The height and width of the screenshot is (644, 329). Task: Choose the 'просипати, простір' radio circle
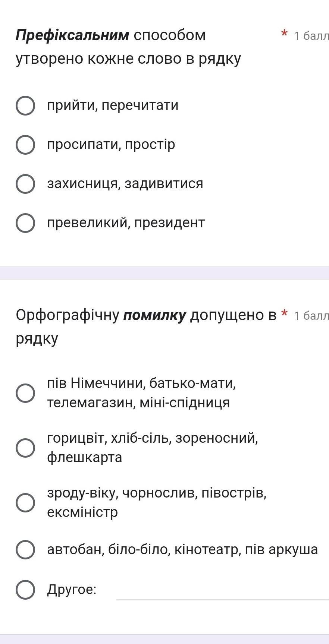click(x=25, y=145)
